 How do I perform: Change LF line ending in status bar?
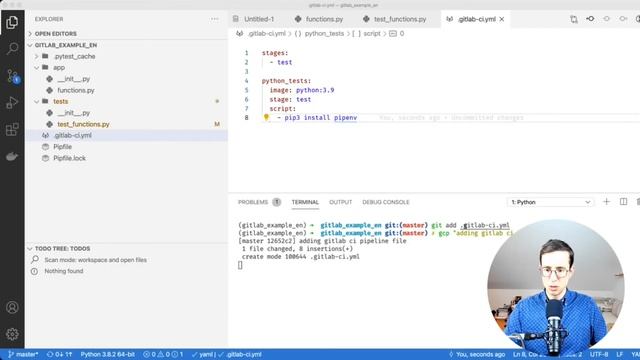pyautogui.click(x=620, y=354)
